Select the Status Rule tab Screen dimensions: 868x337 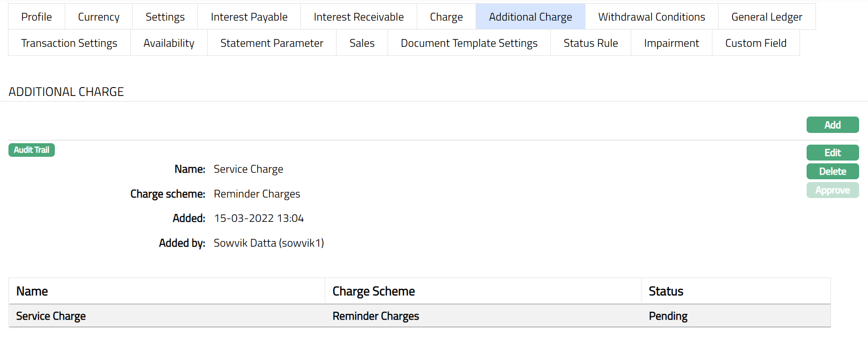tap(591, 43)
